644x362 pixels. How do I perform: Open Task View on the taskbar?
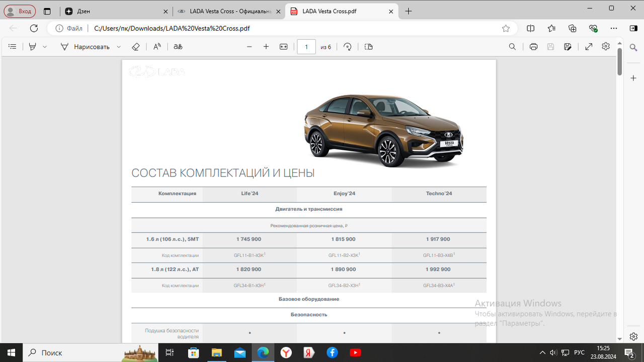pos(170,353)
